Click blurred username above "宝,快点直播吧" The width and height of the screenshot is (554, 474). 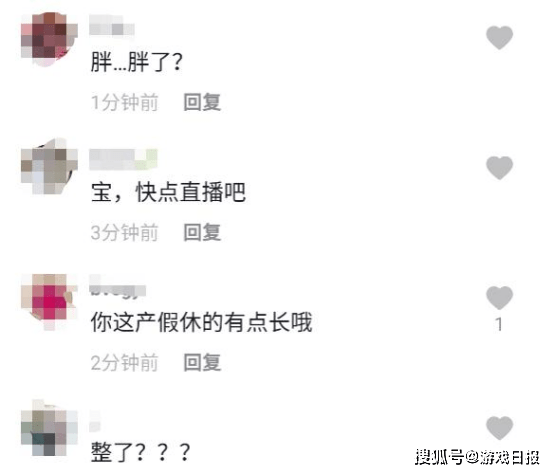click(123, 160)
